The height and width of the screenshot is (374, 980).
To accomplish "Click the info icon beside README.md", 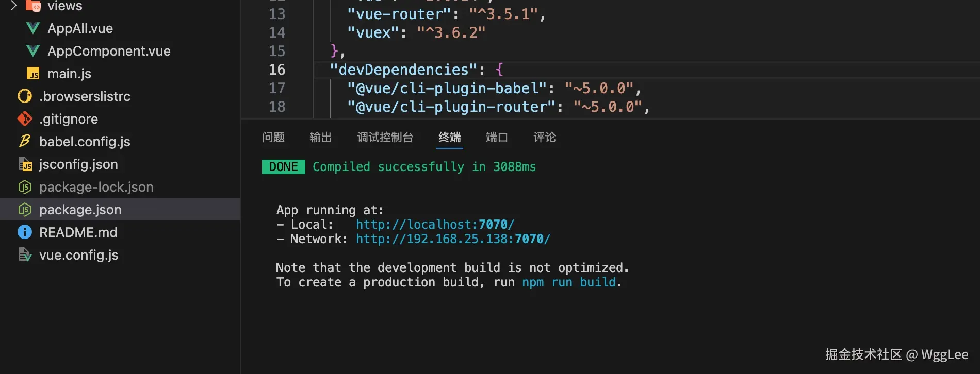I will click(25, 232).
